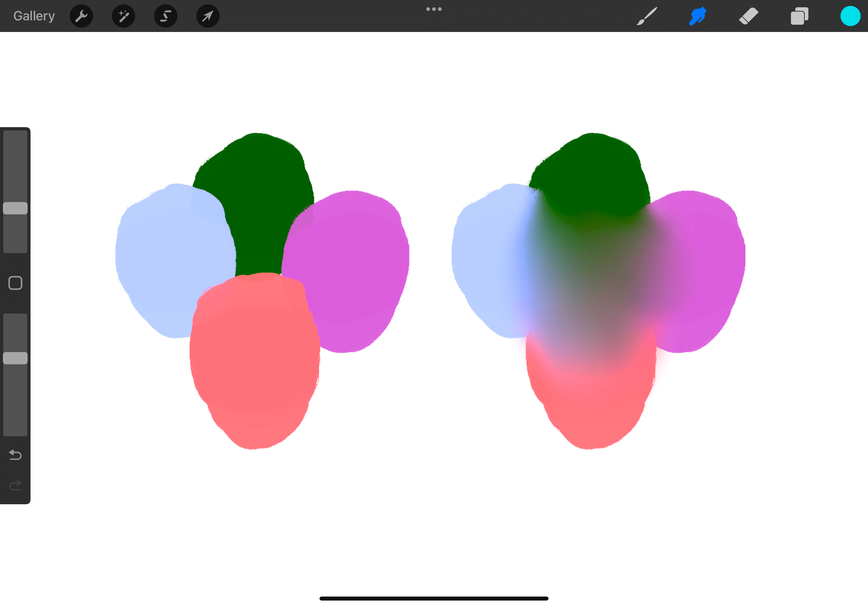
Task: Undo the last action
Action: point(15,455)
